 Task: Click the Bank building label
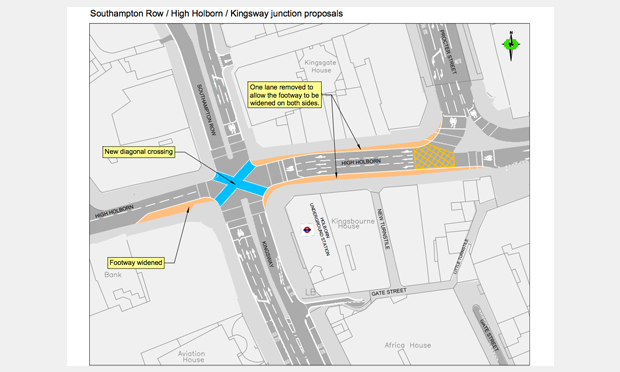pyautogui.click(x=113, y=275)
